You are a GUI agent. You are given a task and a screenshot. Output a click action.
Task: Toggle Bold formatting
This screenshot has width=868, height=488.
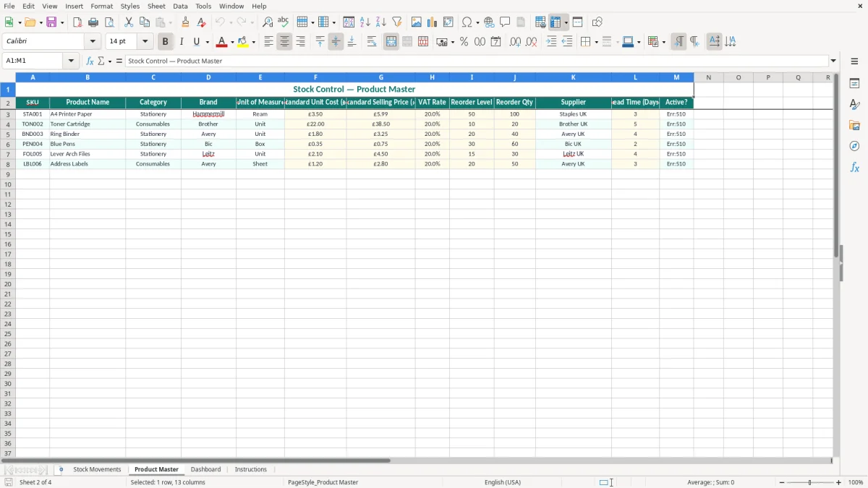tap(165, 42)
